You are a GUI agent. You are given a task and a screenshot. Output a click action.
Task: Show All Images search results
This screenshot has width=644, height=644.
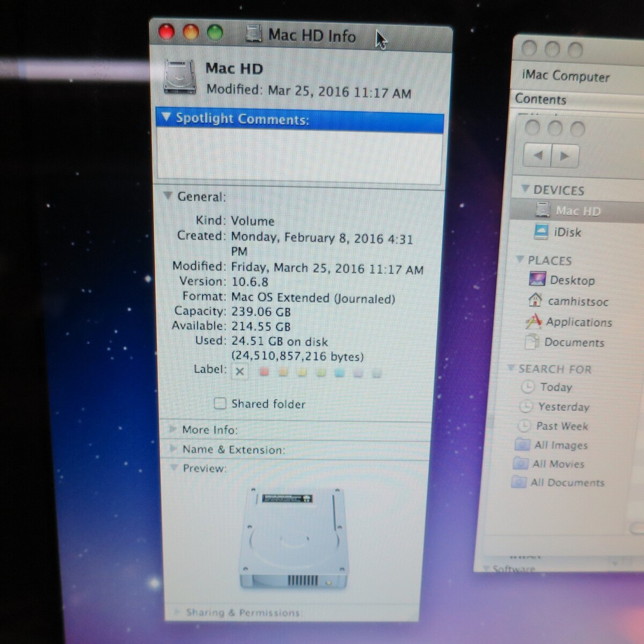pos(560,445)
